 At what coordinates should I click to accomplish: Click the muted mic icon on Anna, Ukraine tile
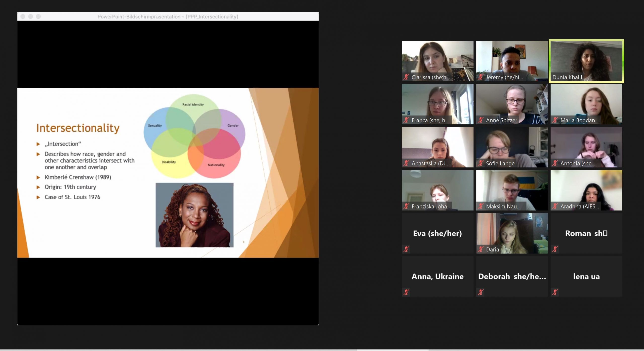406,292
